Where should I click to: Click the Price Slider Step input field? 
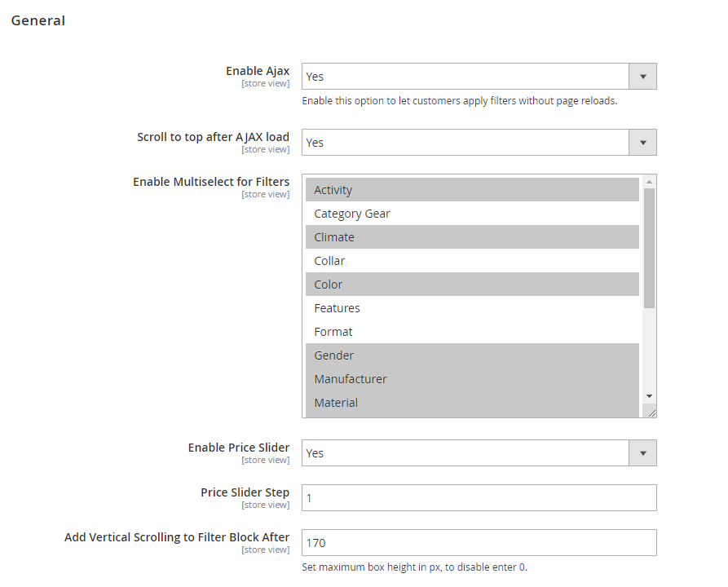click(479, 498)
